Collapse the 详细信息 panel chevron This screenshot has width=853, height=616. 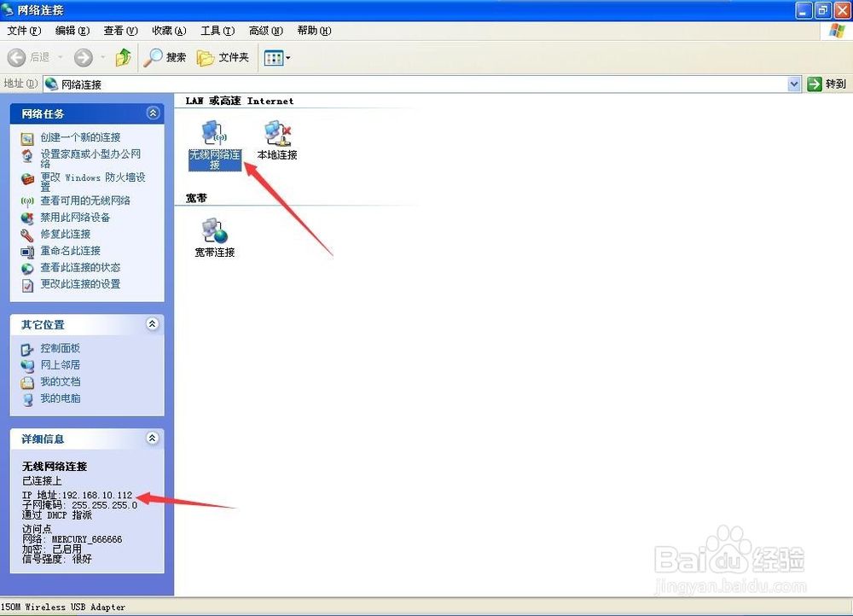point(153,439)
